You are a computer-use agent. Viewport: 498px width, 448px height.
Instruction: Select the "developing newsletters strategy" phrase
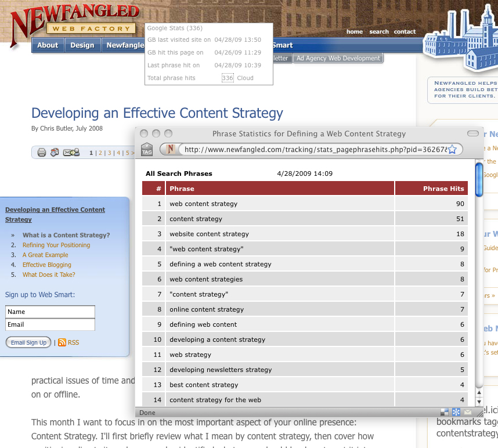[x=221, y=370]
